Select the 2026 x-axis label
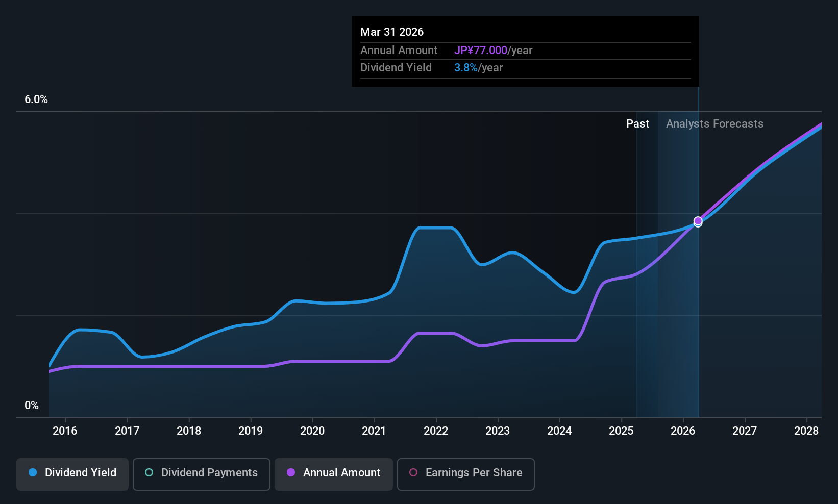This screenshot has width=838, height=504. [683, 431]
